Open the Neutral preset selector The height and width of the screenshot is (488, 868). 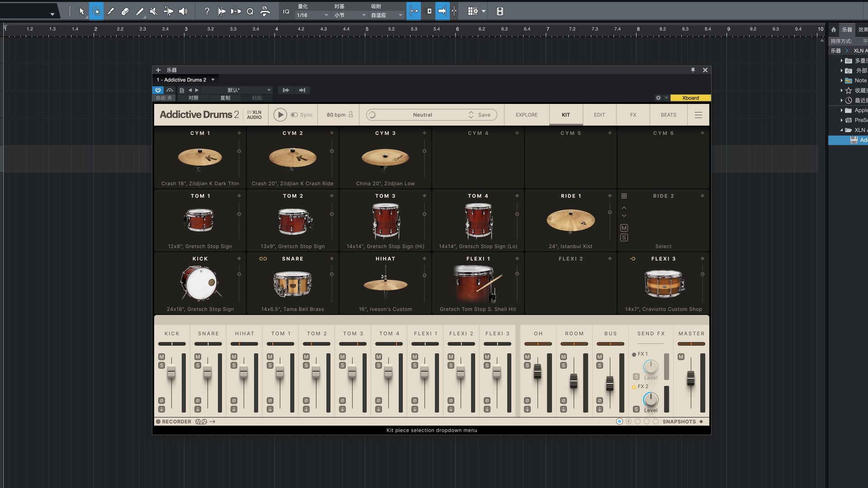coord(422,115)
